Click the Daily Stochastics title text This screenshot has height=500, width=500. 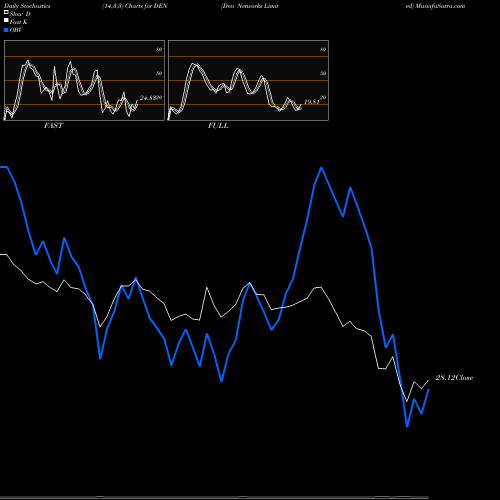point(27,6)
